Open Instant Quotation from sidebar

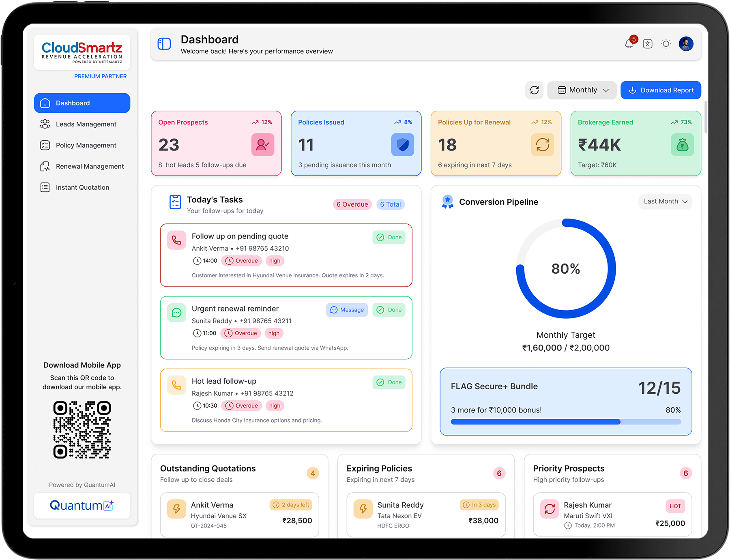coord(82,187)
